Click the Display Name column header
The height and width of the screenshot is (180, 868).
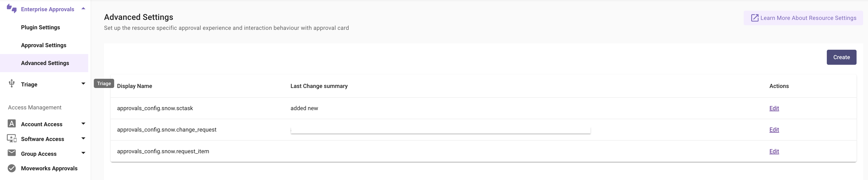tap(134, 86)
